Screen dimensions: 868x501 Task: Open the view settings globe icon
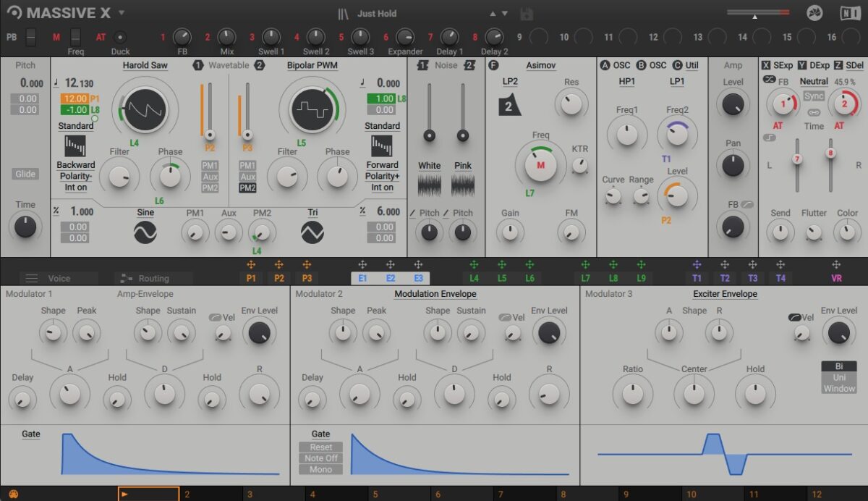coord(815,13)
